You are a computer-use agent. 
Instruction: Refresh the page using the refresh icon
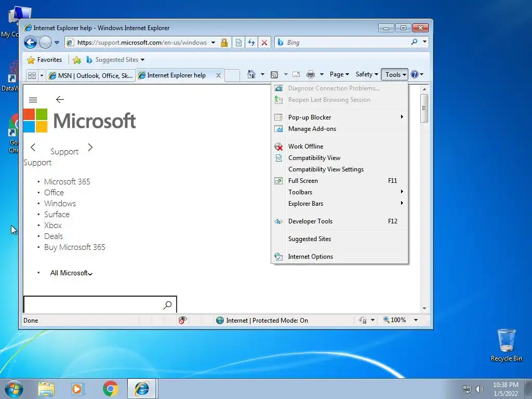coord(251,43)
